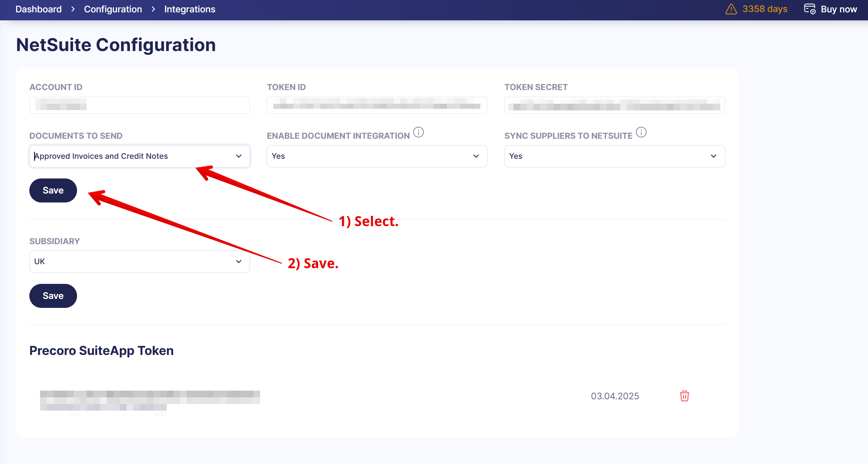This screenshot has height=464, width=868.
Task: Click info icon beside Enable Document Integration
Action: pyautogui.click(x=418, y=132)
